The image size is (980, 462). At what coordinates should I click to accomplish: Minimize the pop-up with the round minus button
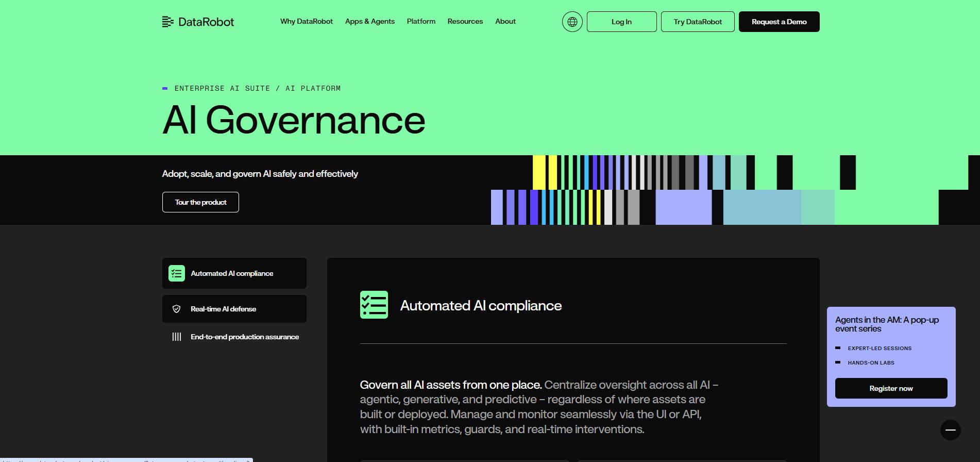951,430
